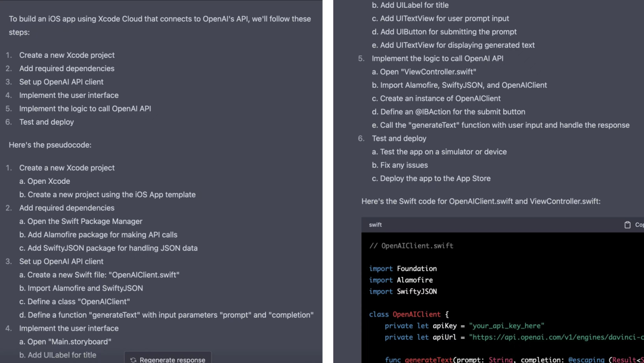Click the clipboard copy icon on code block
Image resolution: width=644 pixels, height=363 pixels.
pos(627,225)
